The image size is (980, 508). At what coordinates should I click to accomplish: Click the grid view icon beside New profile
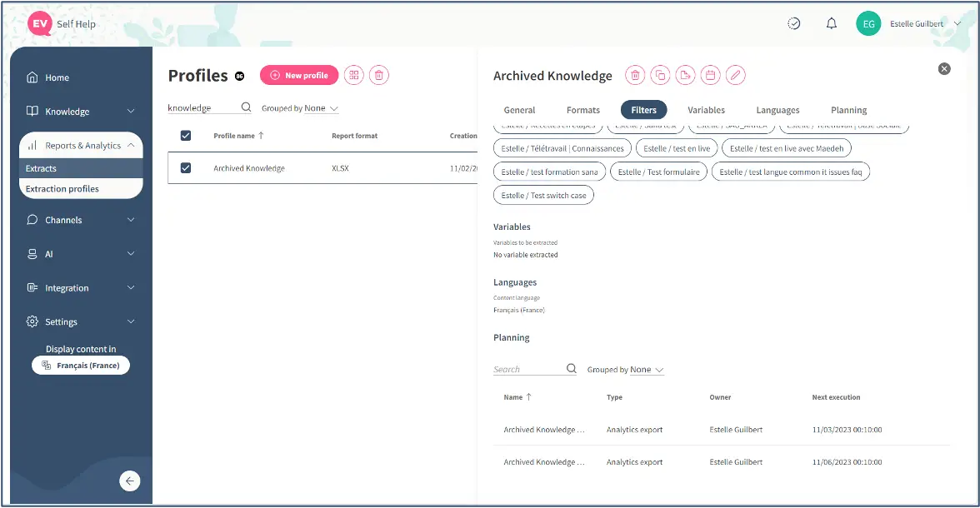click(x=354, y=76)
